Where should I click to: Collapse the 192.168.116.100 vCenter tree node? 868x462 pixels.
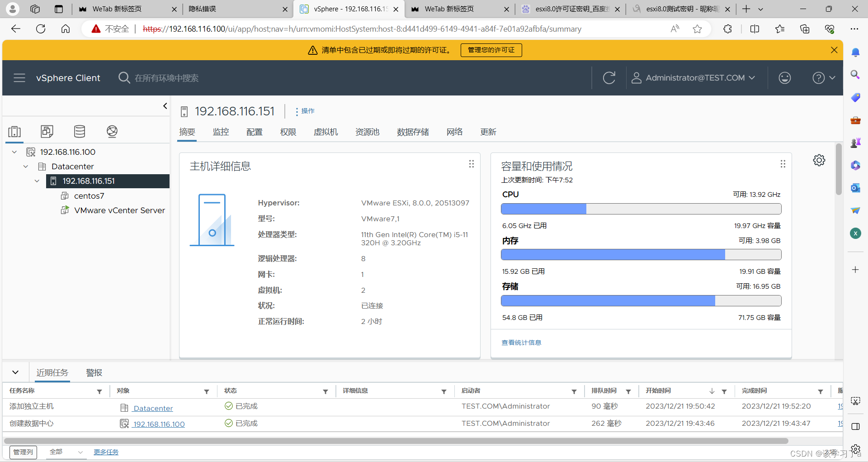tap(14, 152)
